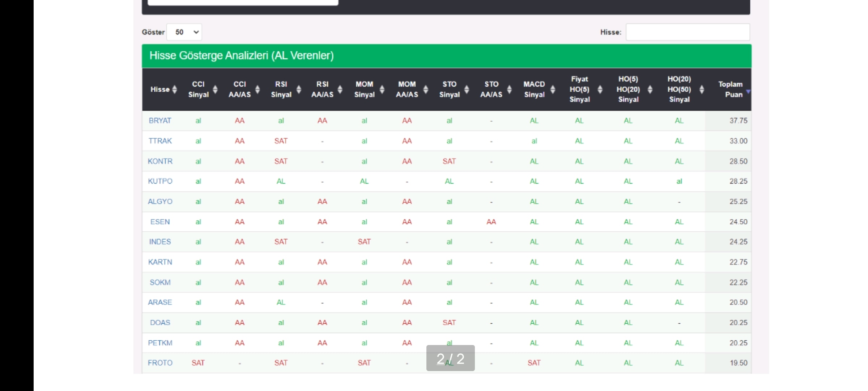Sort table by Hisse column
The width and height of the screenshot is (868, 391).
[164, 89]
